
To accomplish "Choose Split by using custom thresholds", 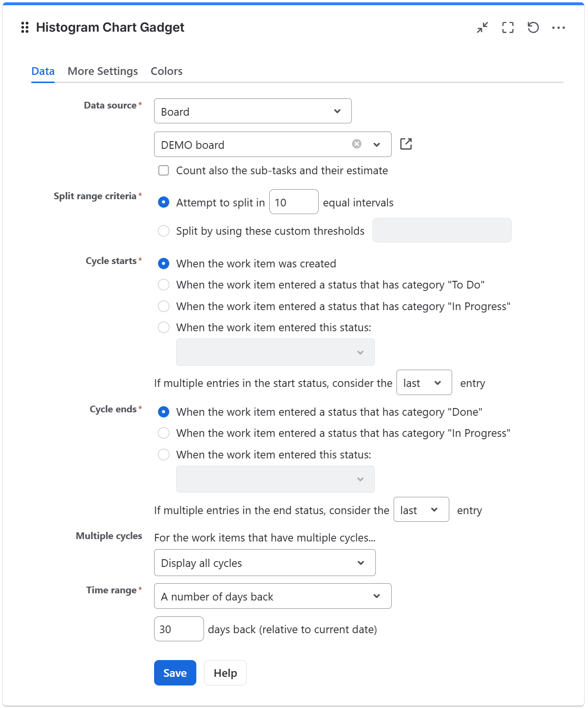I will [x=164, y=231].
